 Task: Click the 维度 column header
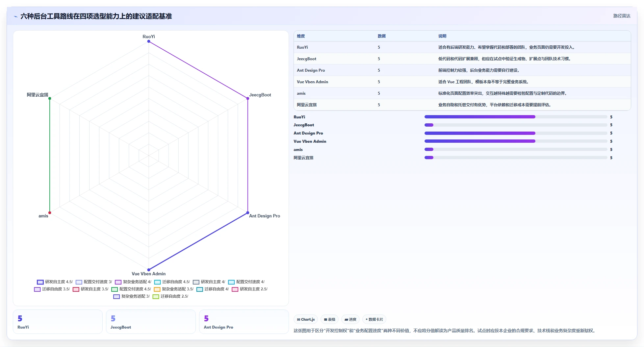coord(301,36)
